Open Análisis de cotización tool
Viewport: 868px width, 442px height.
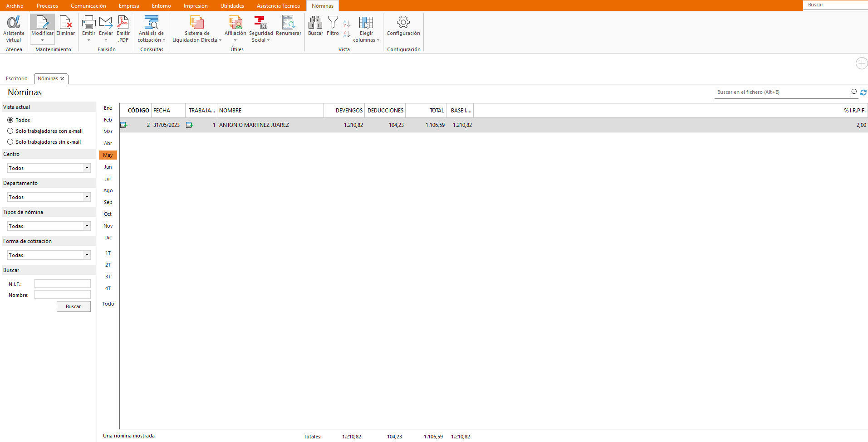tap(151, 22)
